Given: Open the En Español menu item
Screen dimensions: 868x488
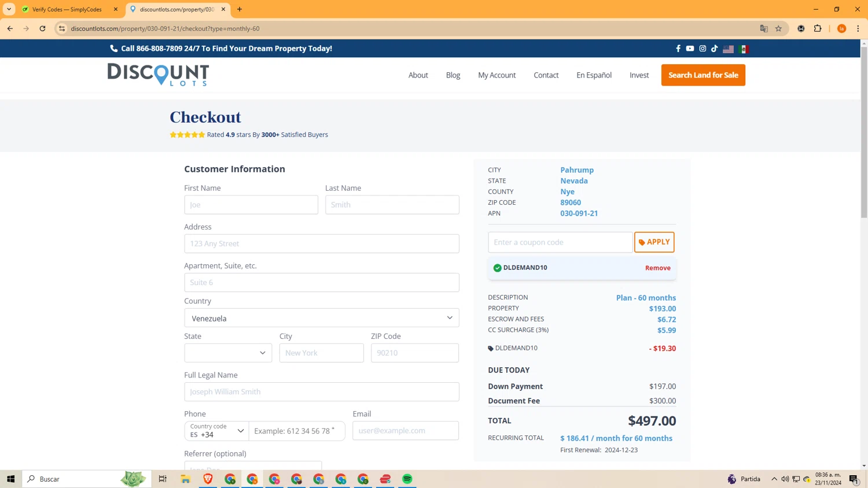Looking at the screenshot, I should 594,75.
